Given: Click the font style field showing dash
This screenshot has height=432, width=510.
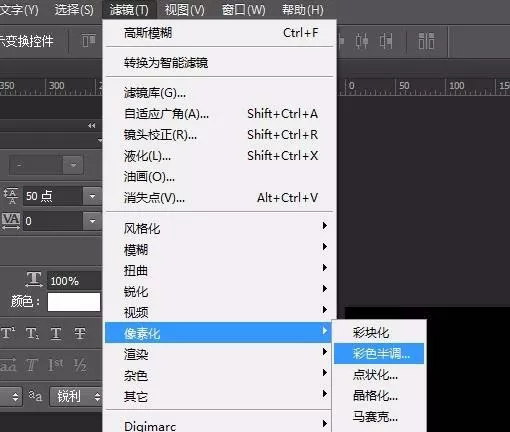Looking at the screenshot, I should (36, 165).
